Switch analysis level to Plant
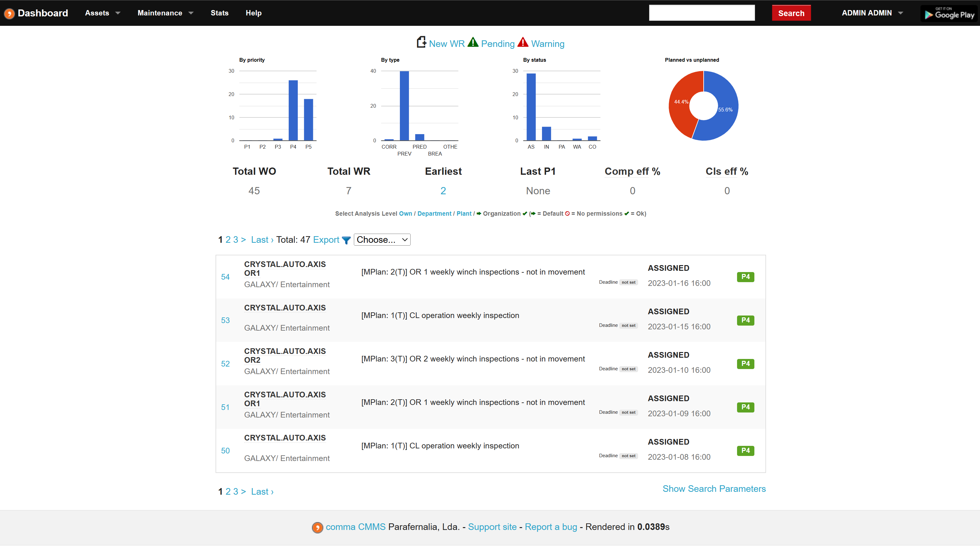The width and height of the screenshot is (980, 546). (x=464, y=213)
